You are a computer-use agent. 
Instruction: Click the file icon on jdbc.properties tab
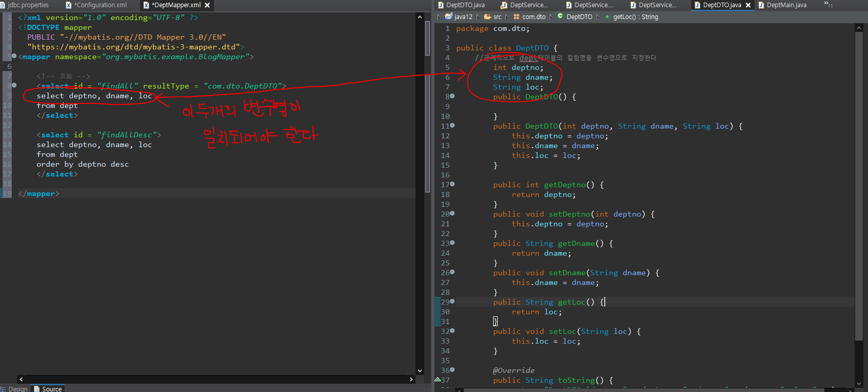pyautogui.click(x=3, y=5)
